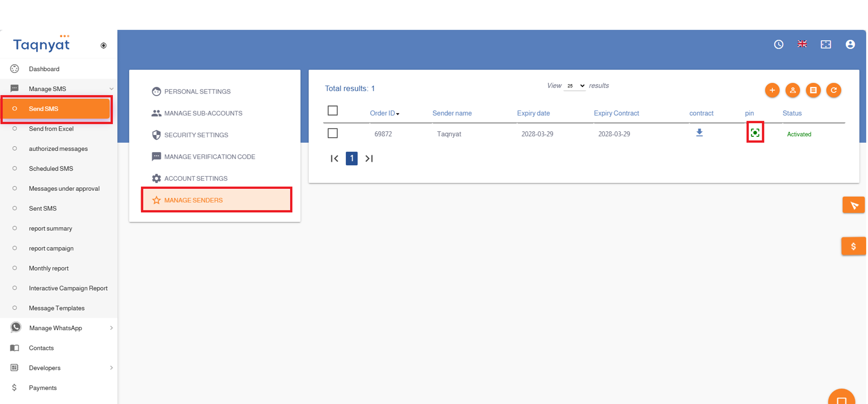Expand the Manage WhatsApp submenu chevron

[x=111, y=328]
